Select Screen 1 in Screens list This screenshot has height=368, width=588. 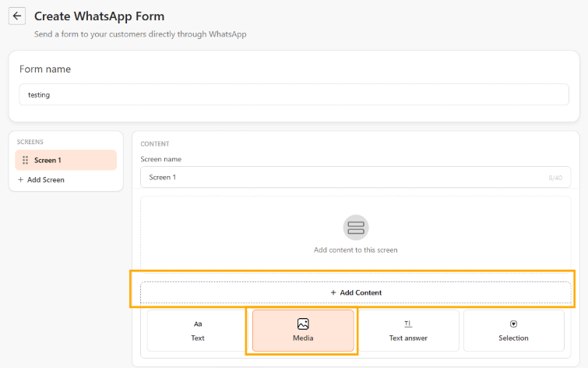click(66, 161)
